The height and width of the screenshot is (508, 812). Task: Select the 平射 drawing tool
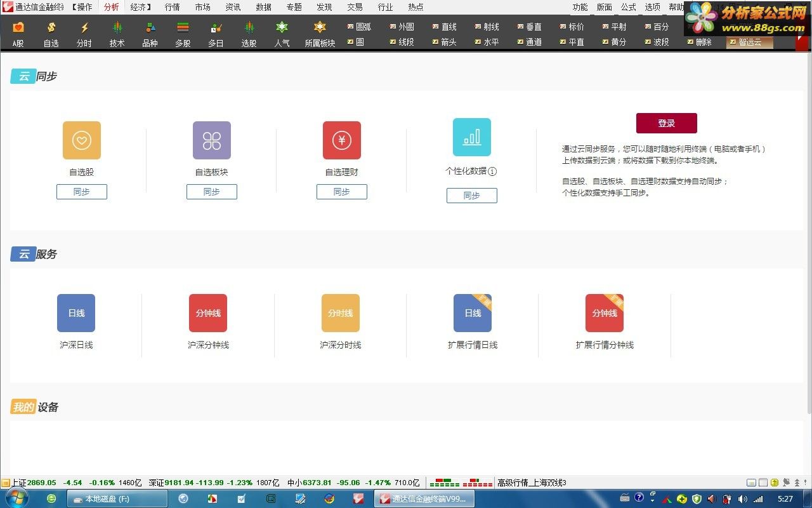(x=614, y=27)
